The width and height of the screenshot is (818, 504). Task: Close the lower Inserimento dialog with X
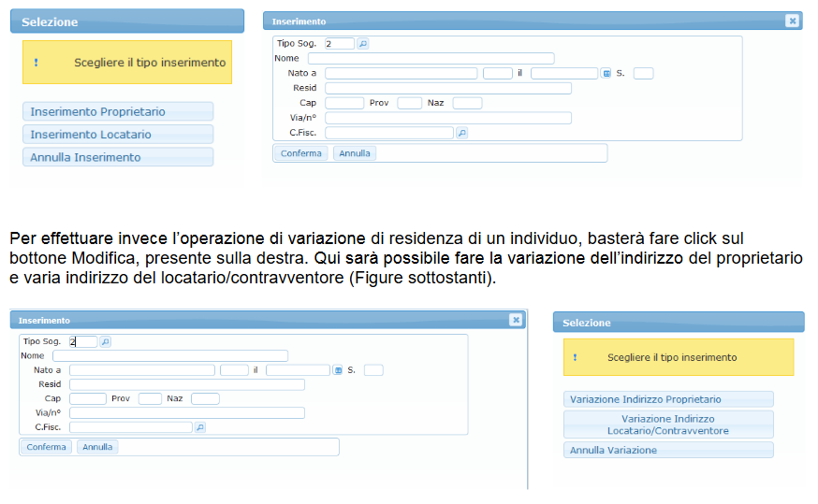point(515,320)
